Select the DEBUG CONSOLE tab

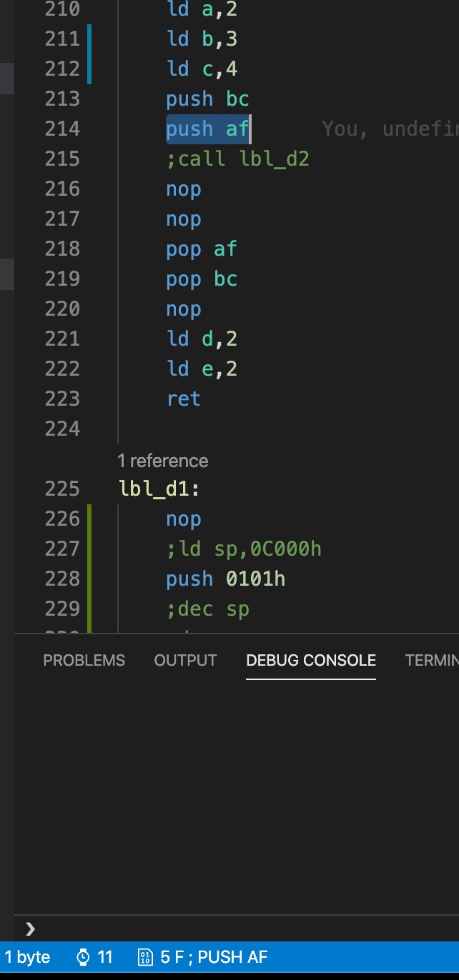pos(310,661)
